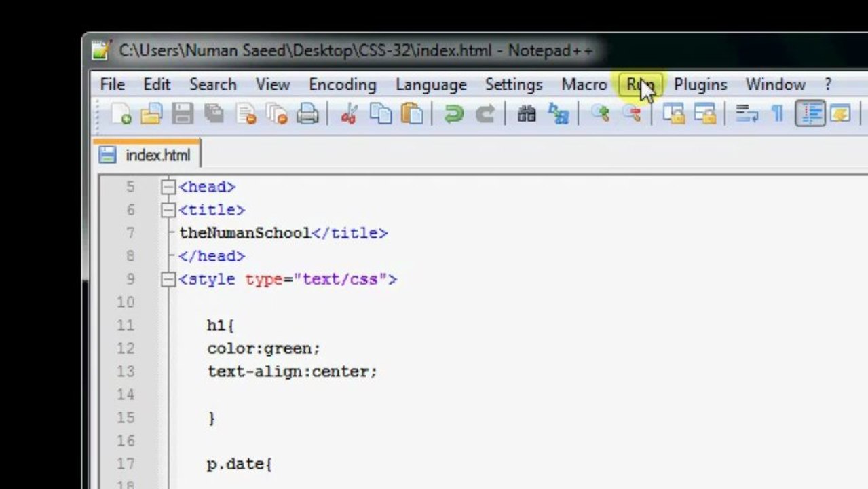Click the closing </head> tag on line 8
The height and width of the screenshot is (489, 868).
pyautogui.click(x=212, y=256)
